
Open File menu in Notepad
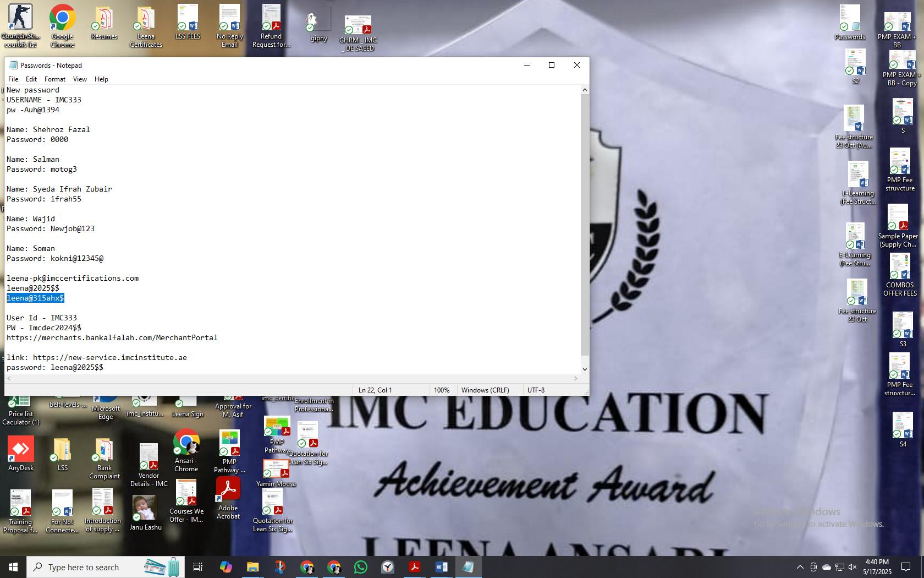[13, 79]
